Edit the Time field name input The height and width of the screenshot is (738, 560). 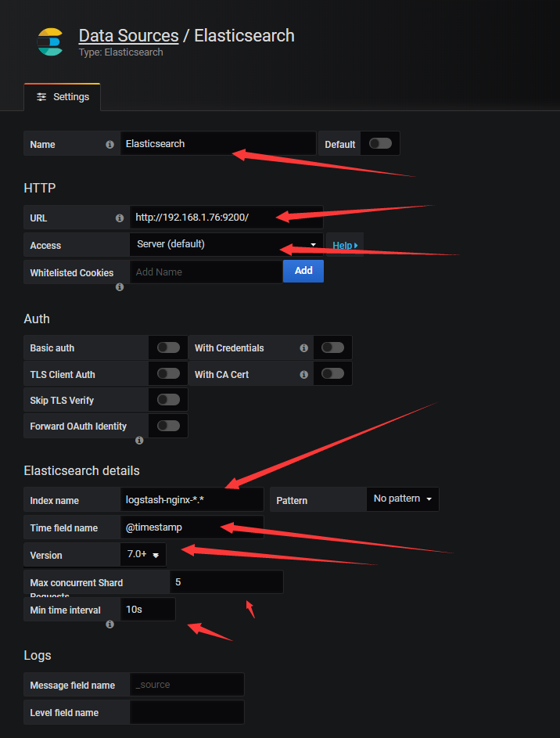(192, 527)
